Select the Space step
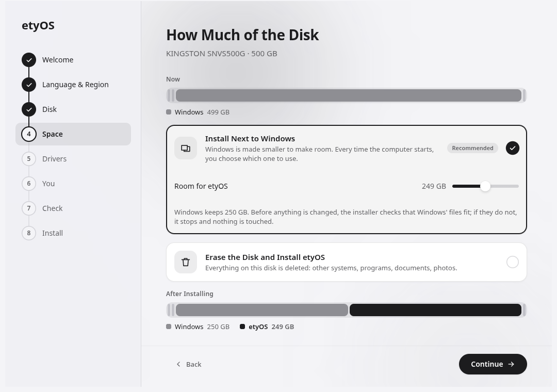 (73, 134)
